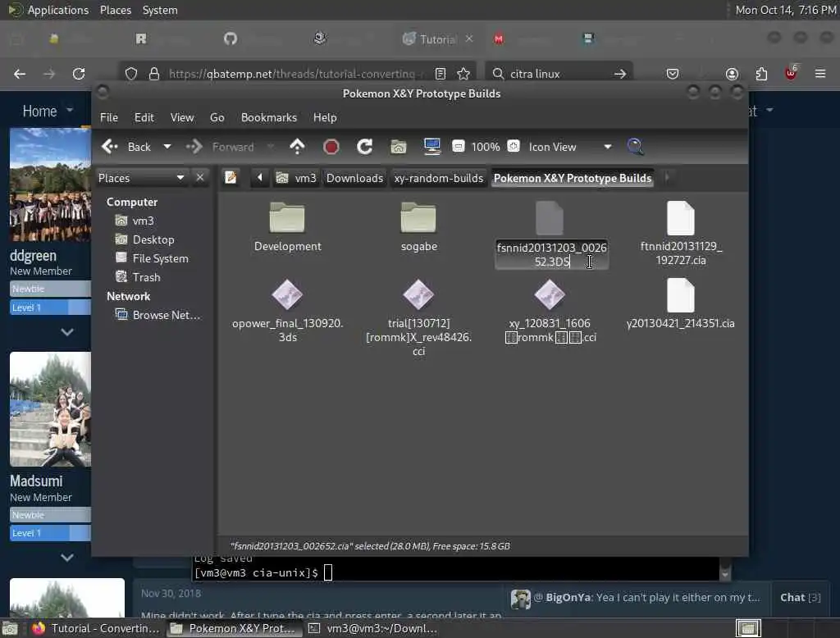Open the Places sidebar dropdown
The height and width of the screenshot is (638, 840).
[141, 178]
